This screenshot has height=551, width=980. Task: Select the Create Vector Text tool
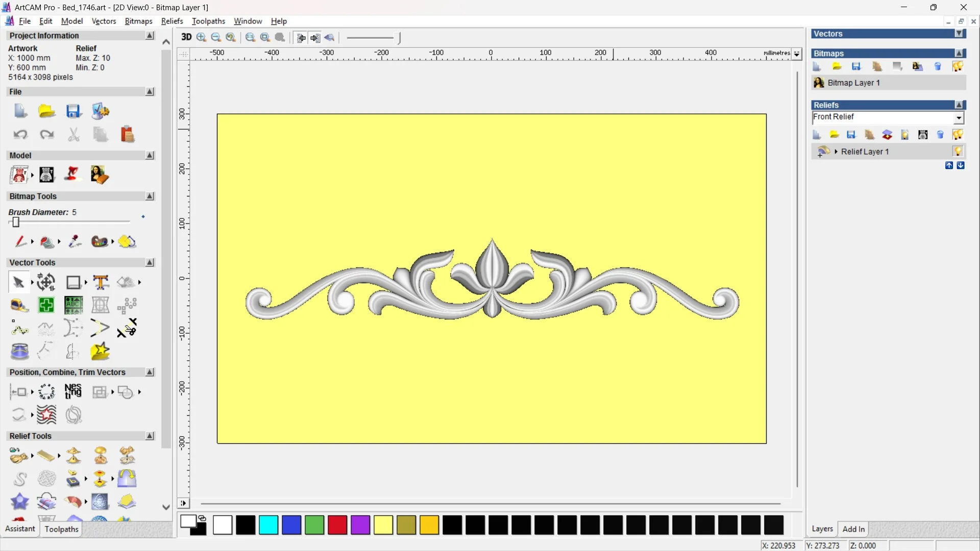101,282
